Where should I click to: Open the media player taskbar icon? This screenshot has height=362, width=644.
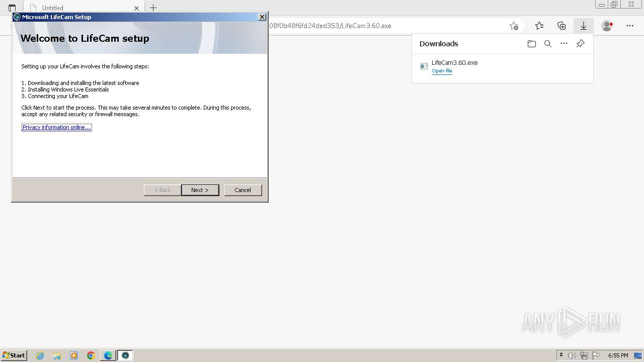74,355
